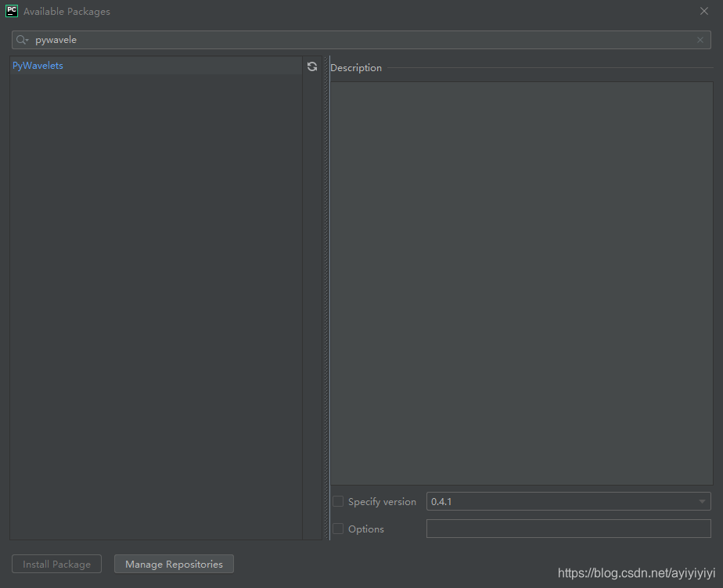Click the PyCharm logo in the title bar
This screenshot has height=588, width=723.
point(11,11)
